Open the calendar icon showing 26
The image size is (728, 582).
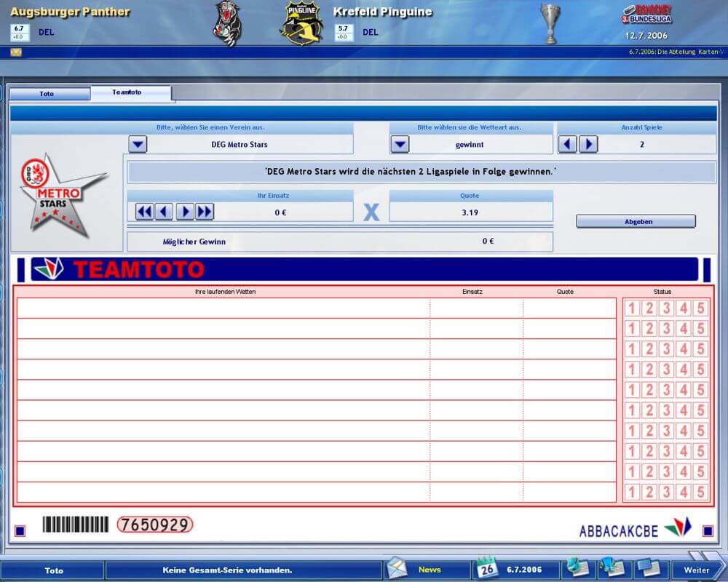coord(486,567)
